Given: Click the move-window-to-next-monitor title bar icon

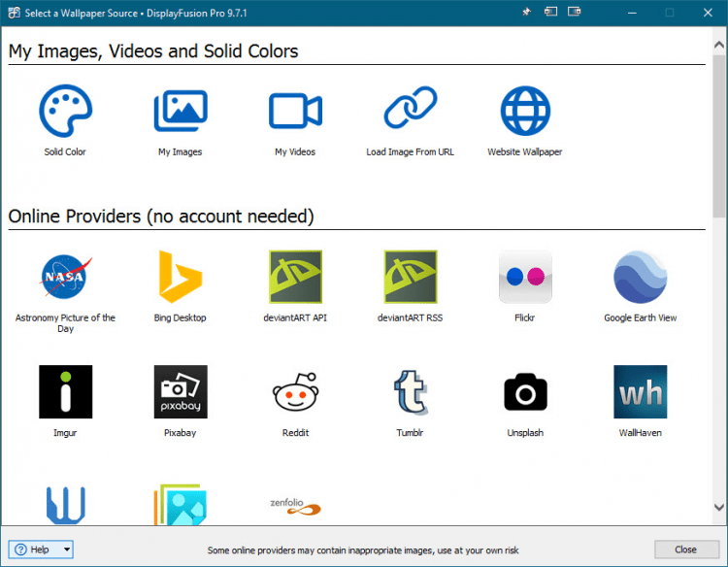Looking at the screenshot, I should click(575, 12).
